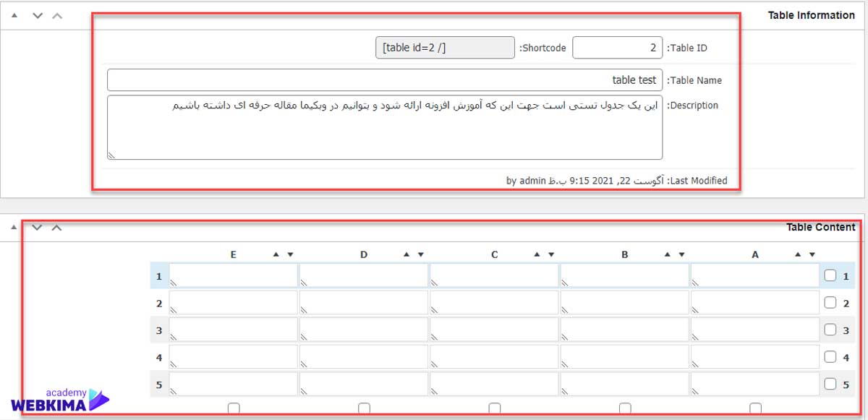Select row 3 using its checkbox
Viewport: 868px width, 420px height.
coord(830,330)
